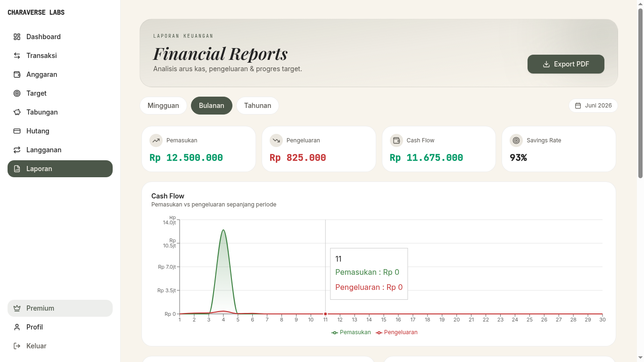Click the Financial Reports heading
The width and height of the screenshot is (644, 362).
[x=221, y=54]
